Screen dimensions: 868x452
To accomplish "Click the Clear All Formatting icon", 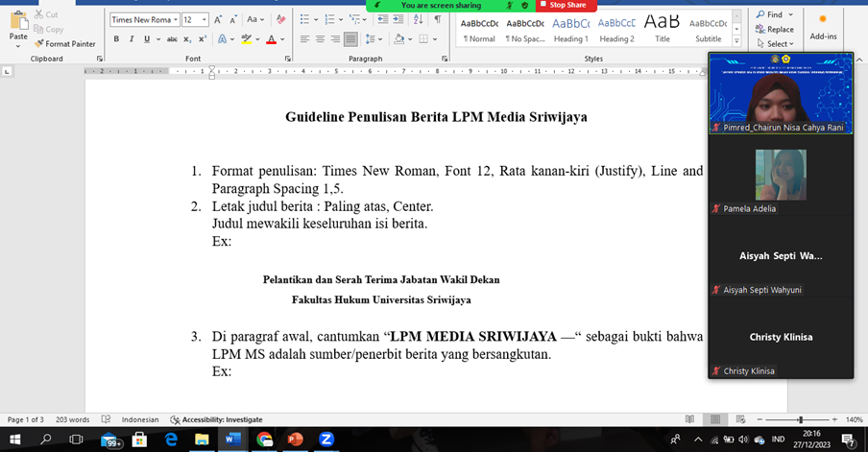I will click(x=280, y=19).
